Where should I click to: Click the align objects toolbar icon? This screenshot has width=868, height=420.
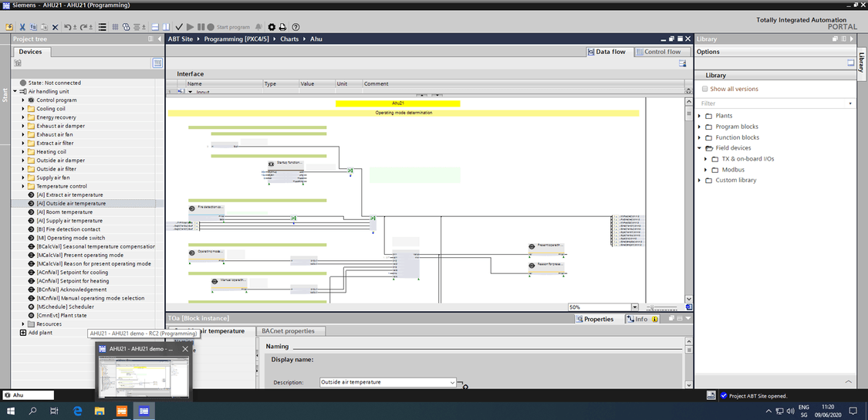(136, 27)
